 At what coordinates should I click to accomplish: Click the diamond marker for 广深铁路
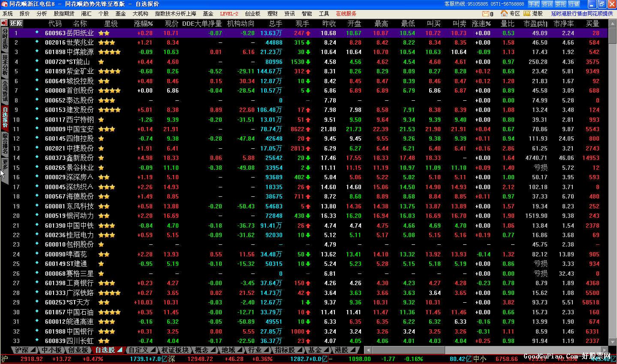[x=37, y=292]
